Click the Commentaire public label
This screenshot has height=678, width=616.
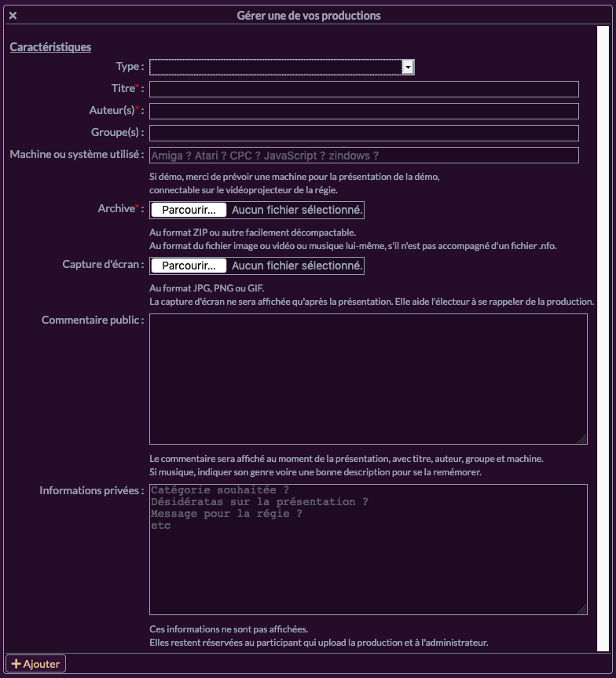tap(93, 320)
